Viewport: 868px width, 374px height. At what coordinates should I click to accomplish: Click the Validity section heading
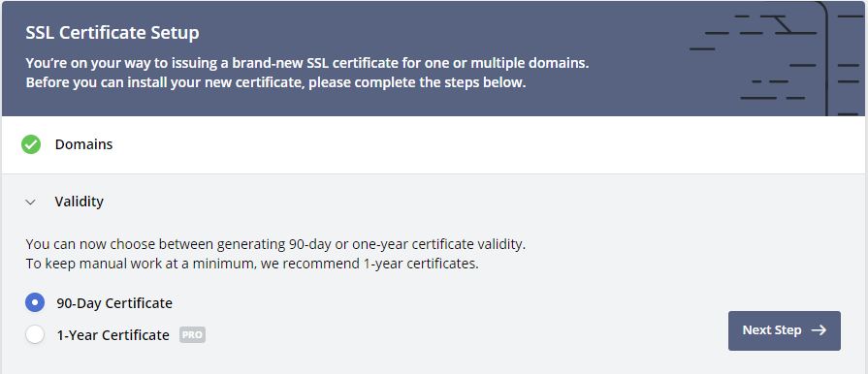[x=80, y=202]
